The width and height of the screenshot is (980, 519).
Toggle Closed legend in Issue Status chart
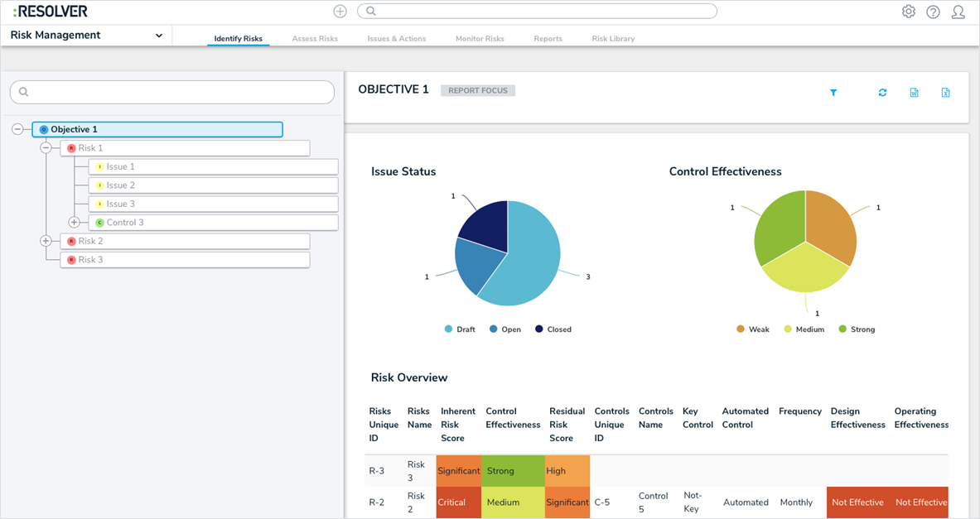(553, 329)
